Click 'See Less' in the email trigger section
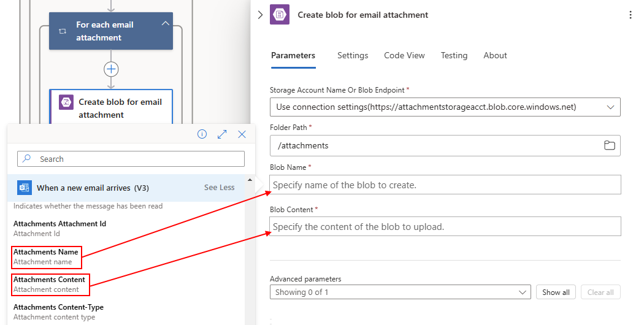 [x=219, y=188]
